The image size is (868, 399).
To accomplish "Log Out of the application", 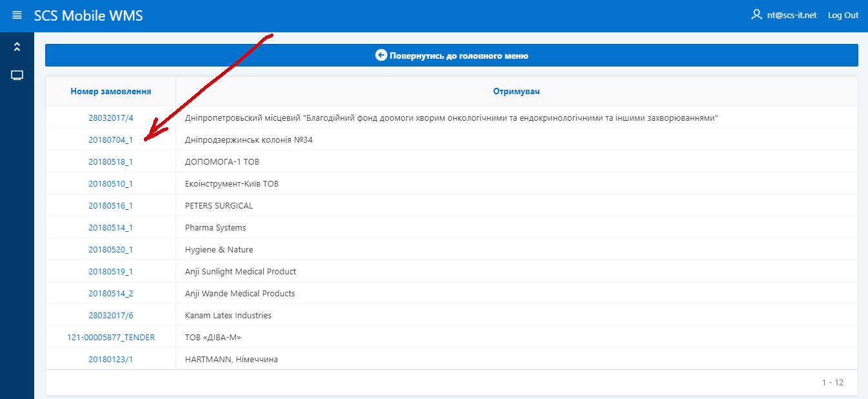I will 843,15.
